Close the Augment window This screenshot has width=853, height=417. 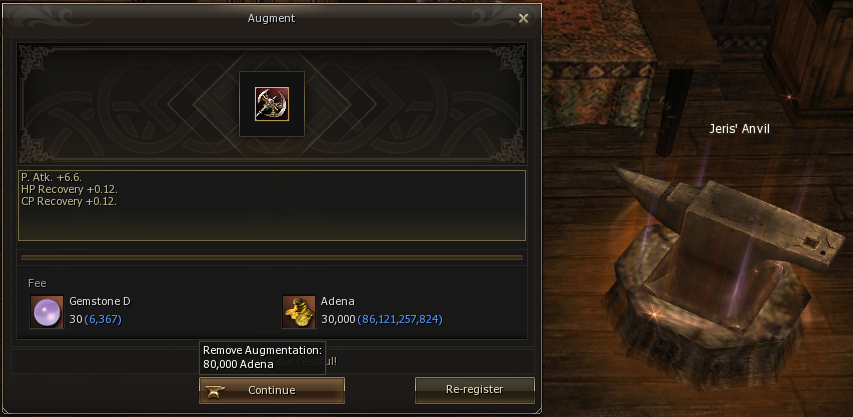(523, 18)
